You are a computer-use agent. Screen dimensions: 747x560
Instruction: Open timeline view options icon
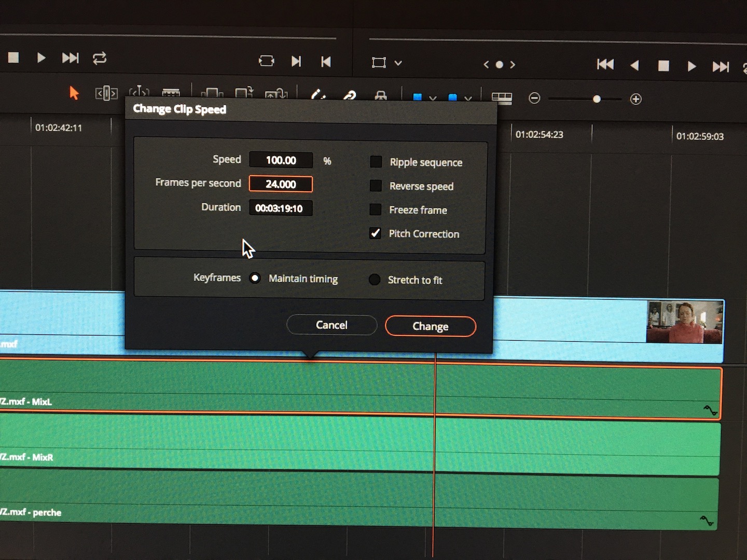click(502, 98)
